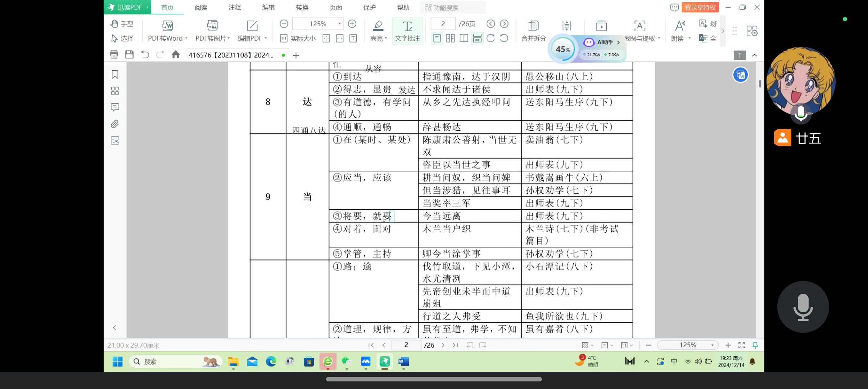This screenshot has height=389, width=868.
Task: Toggle two-page facing view mode
Action: (x=450, y=38)
